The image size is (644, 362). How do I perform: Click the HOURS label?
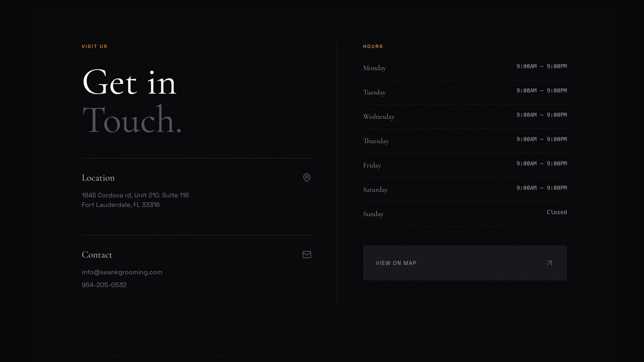[x=373, y=47]
